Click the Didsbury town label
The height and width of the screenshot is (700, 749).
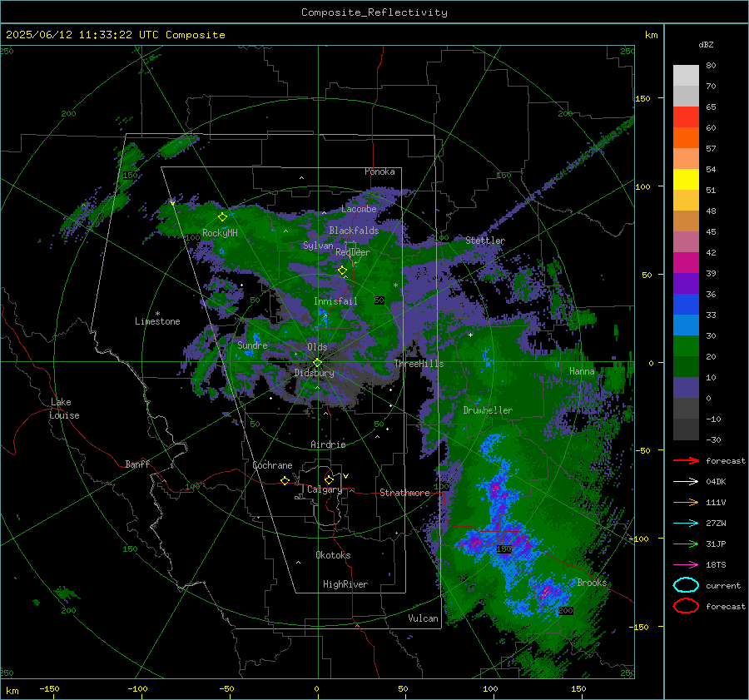coord(314,373)
